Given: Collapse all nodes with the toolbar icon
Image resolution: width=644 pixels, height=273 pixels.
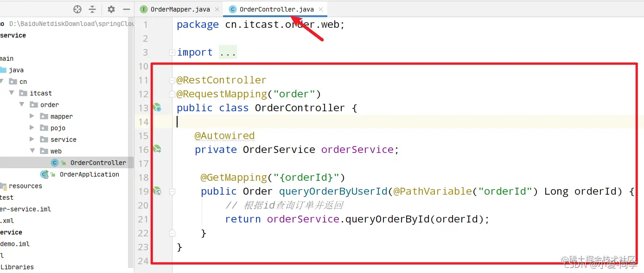Looking at the screenshot, I should coord(92,9).
